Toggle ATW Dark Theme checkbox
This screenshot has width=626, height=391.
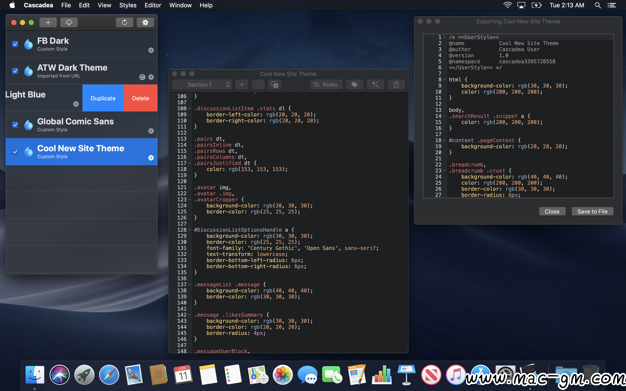(x=15, y=71)
